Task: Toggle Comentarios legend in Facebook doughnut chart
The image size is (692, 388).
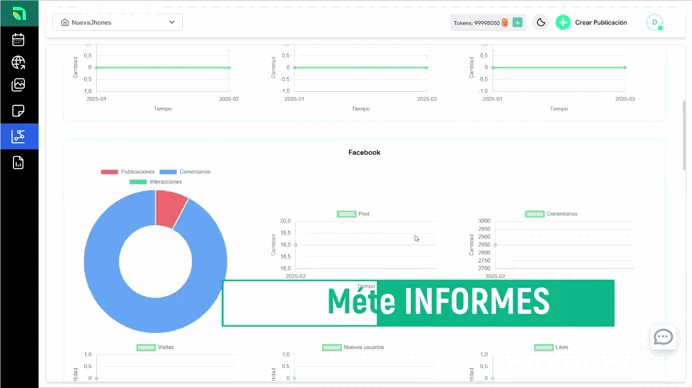Action: (185, 172)
